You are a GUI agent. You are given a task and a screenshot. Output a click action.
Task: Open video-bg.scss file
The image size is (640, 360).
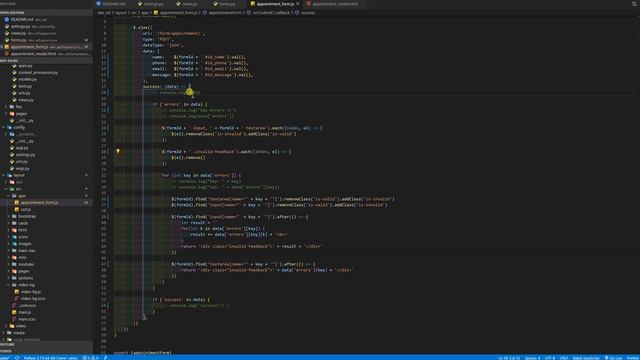pos(33,298)
